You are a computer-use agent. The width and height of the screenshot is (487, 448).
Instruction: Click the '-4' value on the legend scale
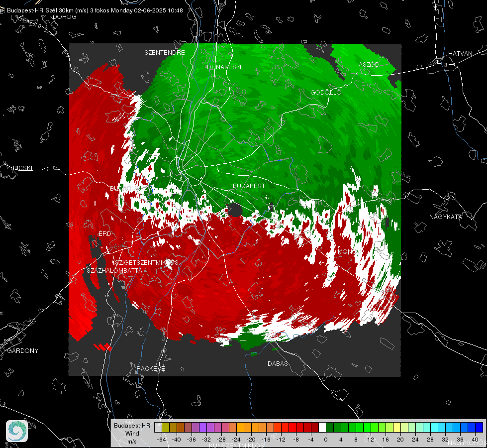pyautogui.click(x=311, y=440)
